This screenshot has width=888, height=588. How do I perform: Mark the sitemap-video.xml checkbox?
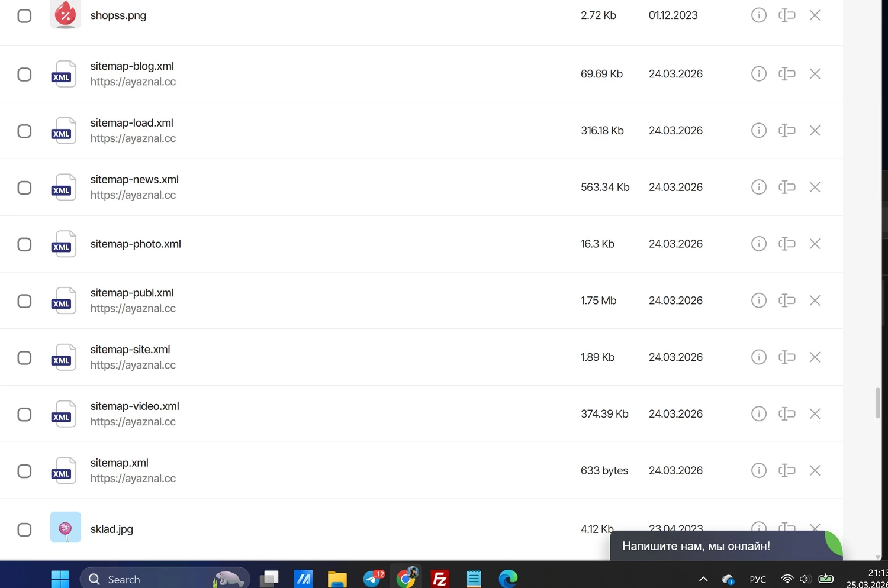pos(24,415)
